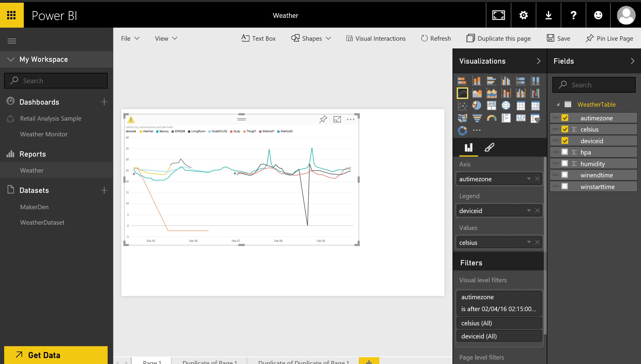Select the scatter chart visualization
This screenshot has height=364, width=641.
(462, 105)
